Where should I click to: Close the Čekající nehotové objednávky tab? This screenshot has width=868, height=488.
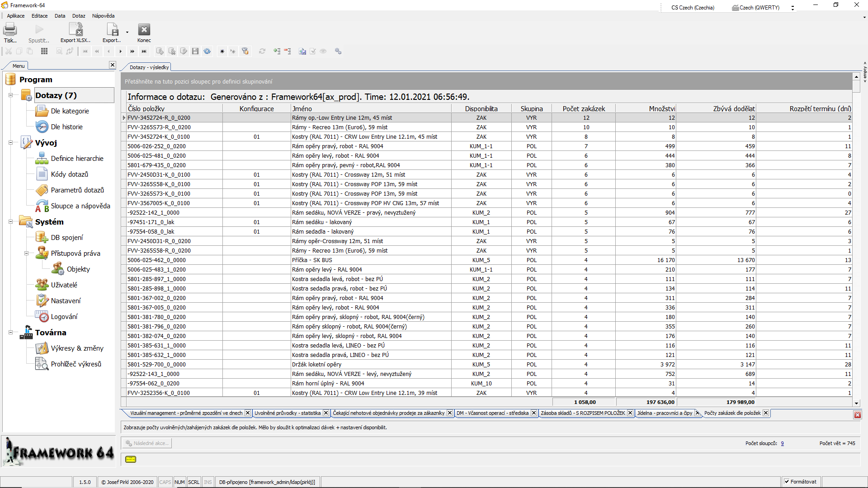450,413
